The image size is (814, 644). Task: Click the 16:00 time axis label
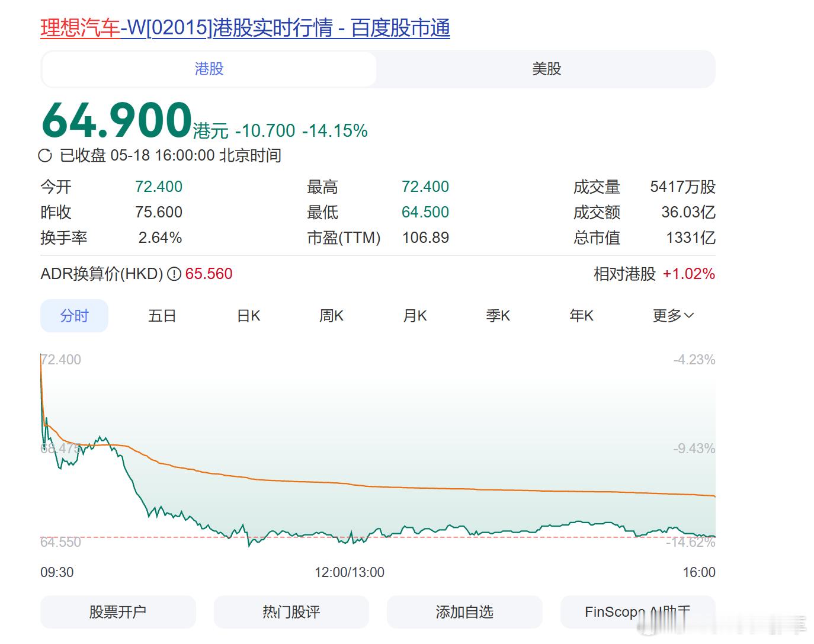[x=699, y=572]
